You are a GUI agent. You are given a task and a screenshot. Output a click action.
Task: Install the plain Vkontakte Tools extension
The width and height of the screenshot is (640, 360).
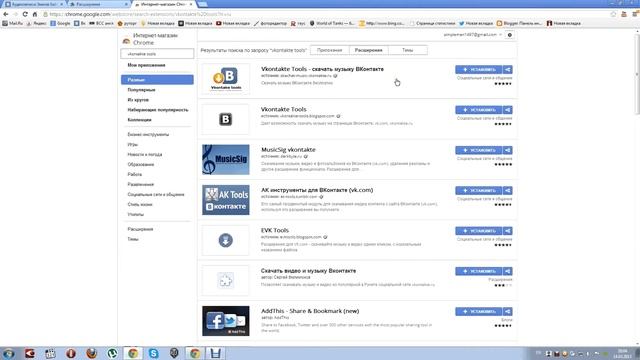pos(479,110)
